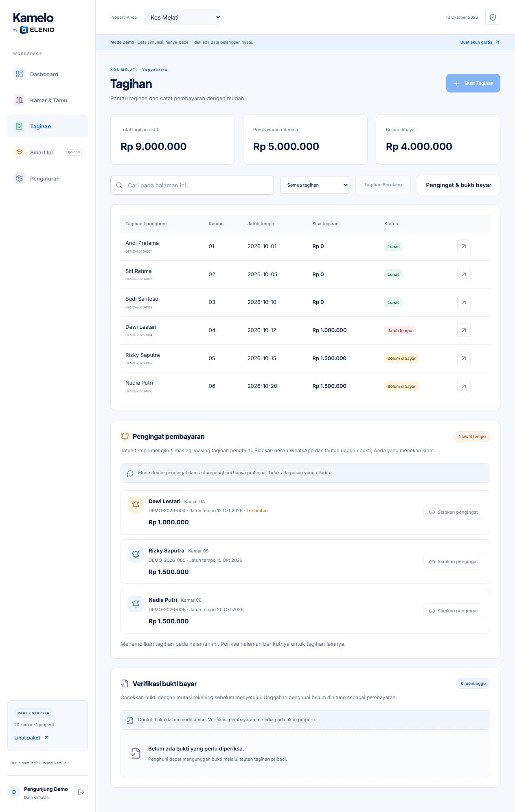Click the Sisa tagihan column header
The image size is (515, 812).
click(325, 224)
